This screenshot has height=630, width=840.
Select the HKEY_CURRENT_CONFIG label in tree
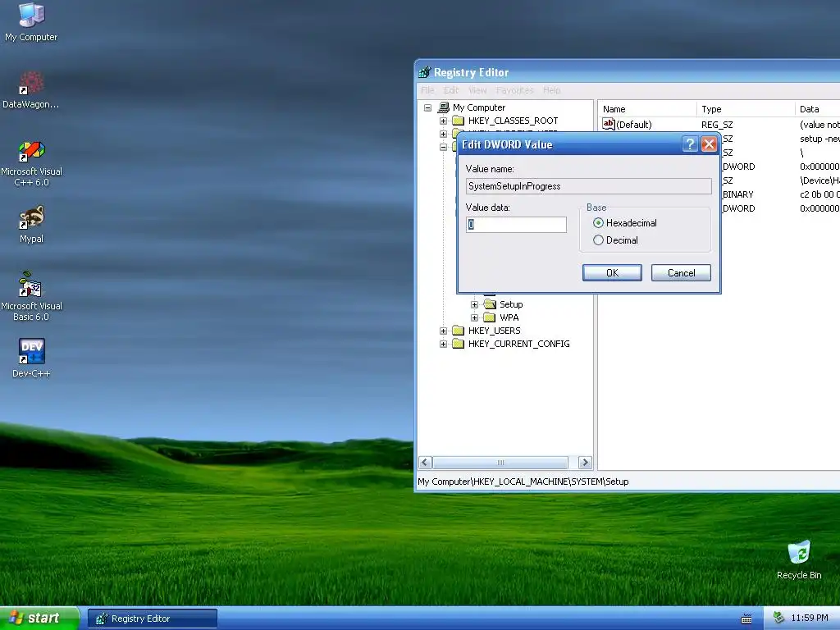pyautogui.click(x=518, y=344)
